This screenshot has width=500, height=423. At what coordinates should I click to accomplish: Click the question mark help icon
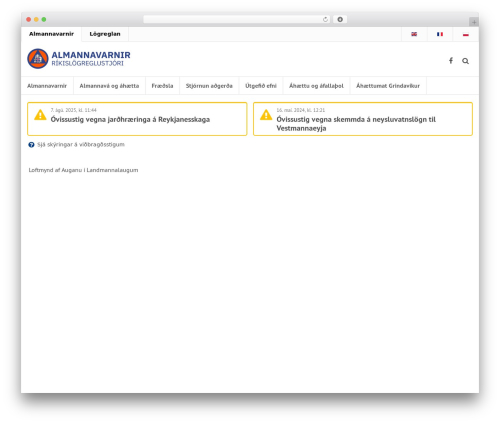coord(31,145)
